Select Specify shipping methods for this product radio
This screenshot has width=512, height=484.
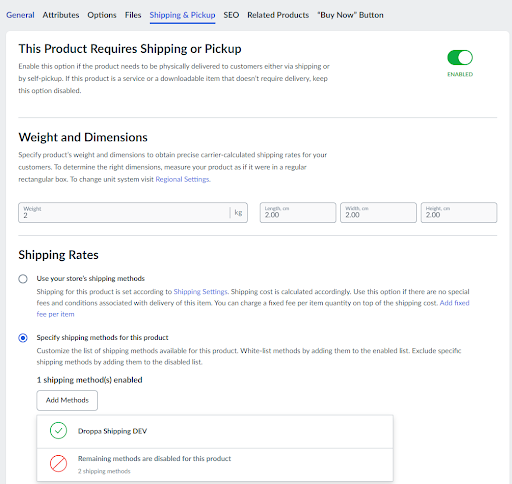(23, 338)
